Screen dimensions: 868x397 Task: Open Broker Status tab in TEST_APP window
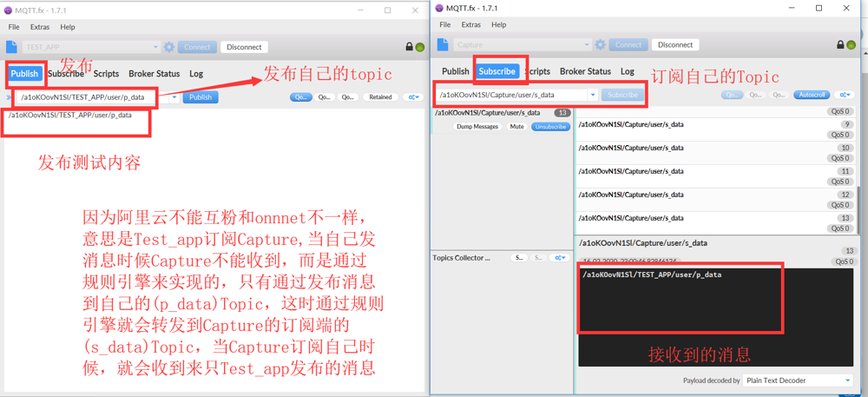155,74
